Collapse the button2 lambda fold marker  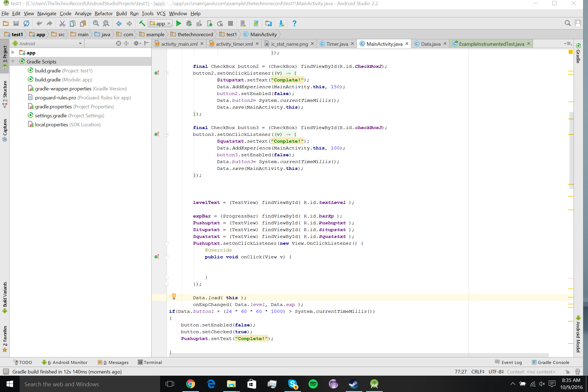click(167, 73)
